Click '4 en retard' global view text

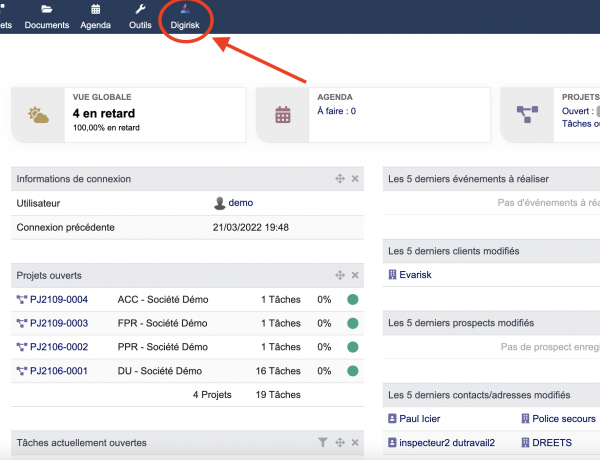104,113
